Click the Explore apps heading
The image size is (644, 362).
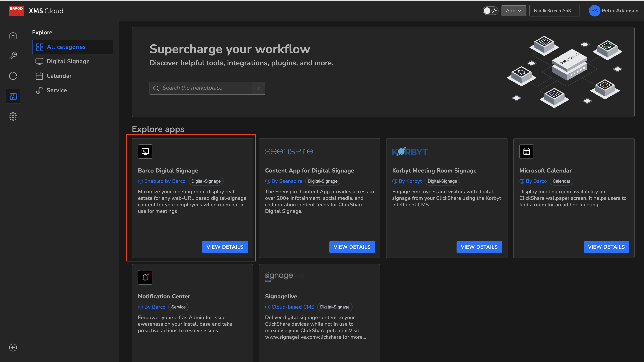(158, 129)
